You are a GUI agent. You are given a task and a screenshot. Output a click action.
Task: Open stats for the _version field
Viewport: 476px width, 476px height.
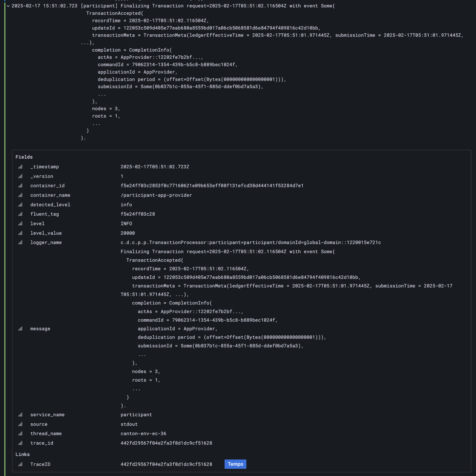[x=20, y=176]
